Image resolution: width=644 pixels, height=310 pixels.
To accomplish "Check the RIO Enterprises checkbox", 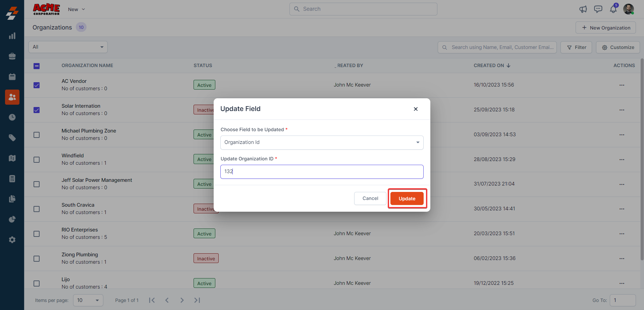I will tap(37, 234).
